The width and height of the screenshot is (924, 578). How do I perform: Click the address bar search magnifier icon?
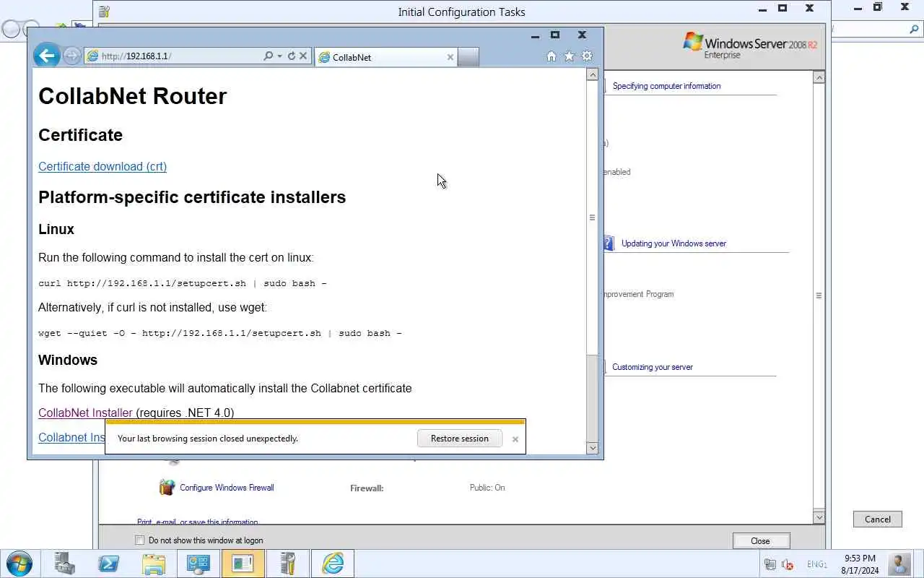coord(269,56)
